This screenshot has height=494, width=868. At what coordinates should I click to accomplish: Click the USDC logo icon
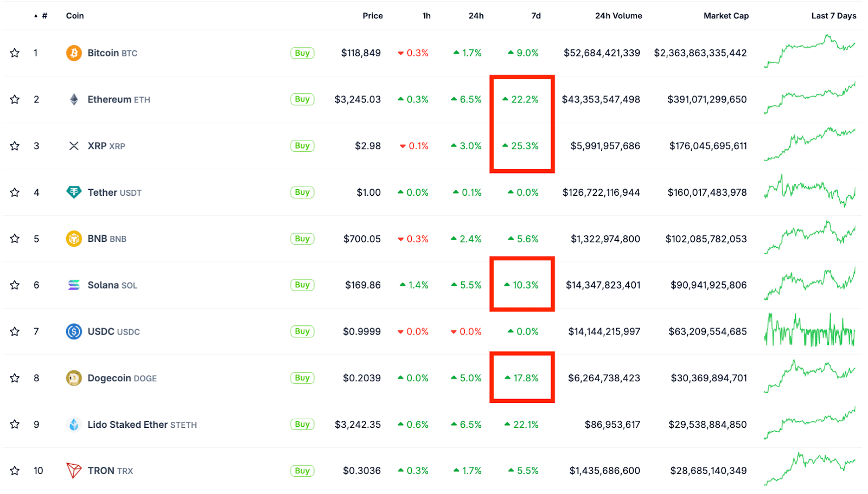tap(74, 331)
